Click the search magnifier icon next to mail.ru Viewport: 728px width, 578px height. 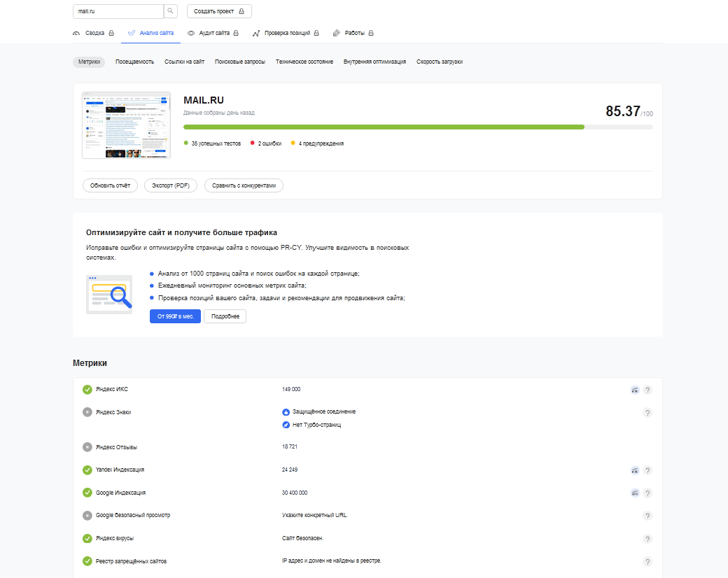pos(170,11)
